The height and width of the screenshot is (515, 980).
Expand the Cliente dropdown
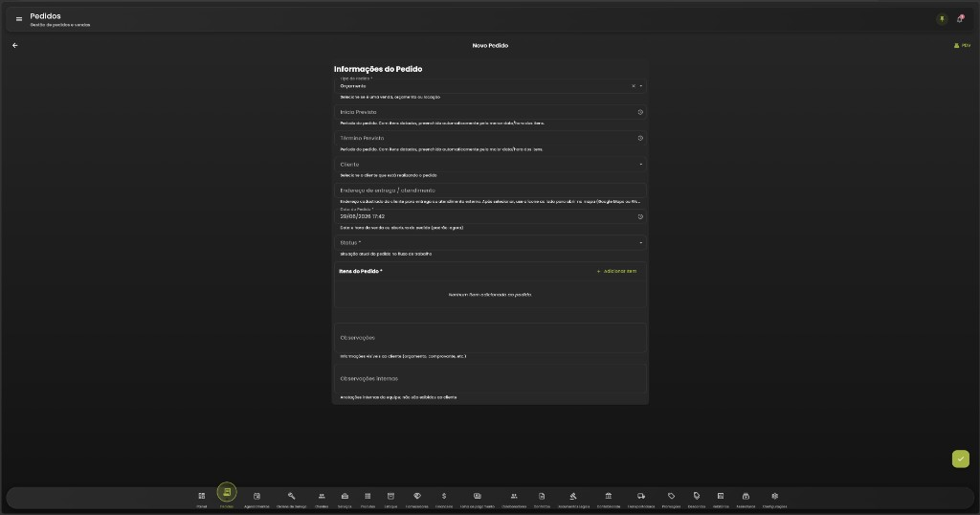click(490, 165)
